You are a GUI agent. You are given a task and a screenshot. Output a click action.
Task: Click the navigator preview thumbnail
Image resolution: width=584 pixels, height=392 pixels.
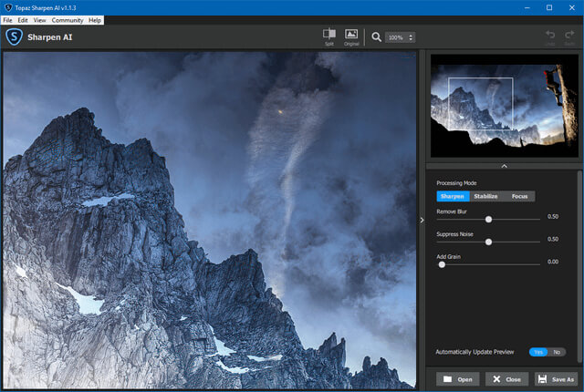tap(504, 101)
